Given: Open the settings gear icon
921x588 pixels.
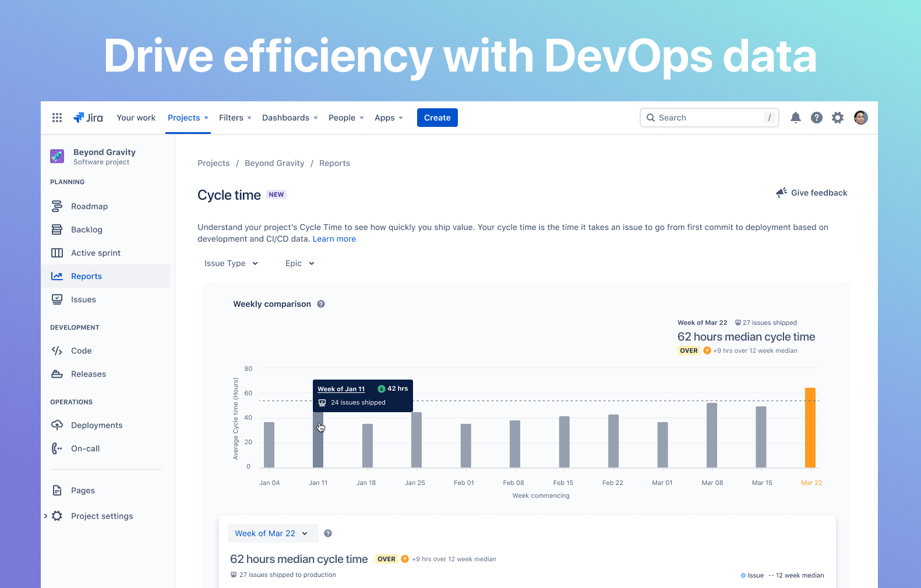Looking at the screenshot, I should 838,118.
